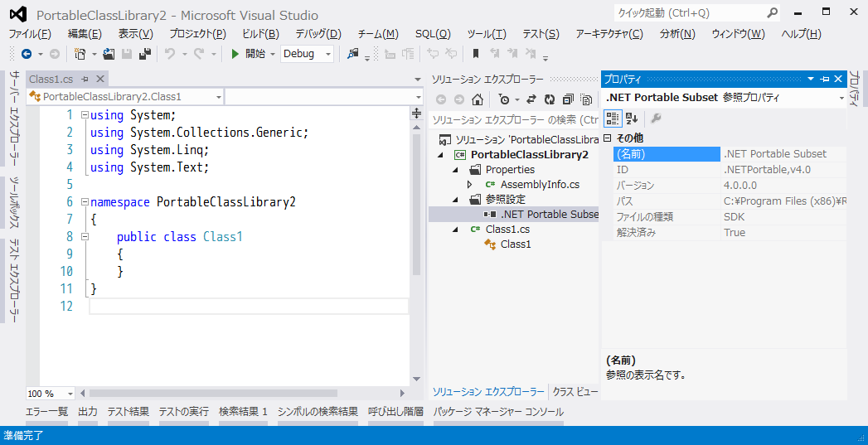Click the Save All toolbar icon
Screen dimensions: 868x445
coord(145,54)
